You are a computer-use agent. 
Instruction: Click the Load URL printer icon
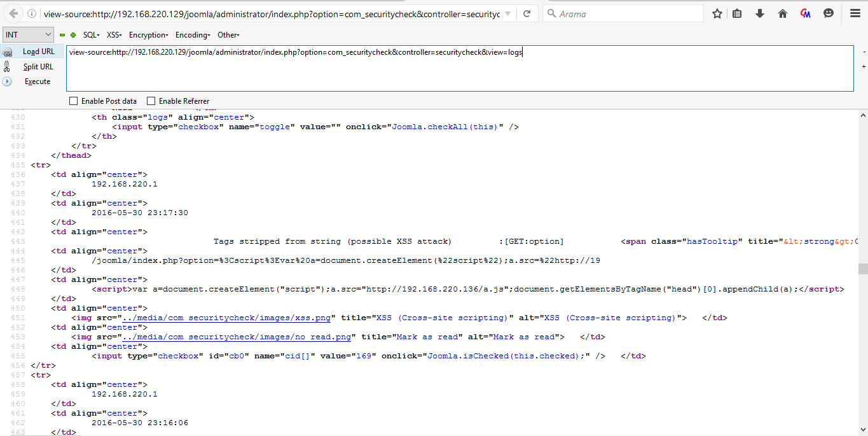pos(7,52)
